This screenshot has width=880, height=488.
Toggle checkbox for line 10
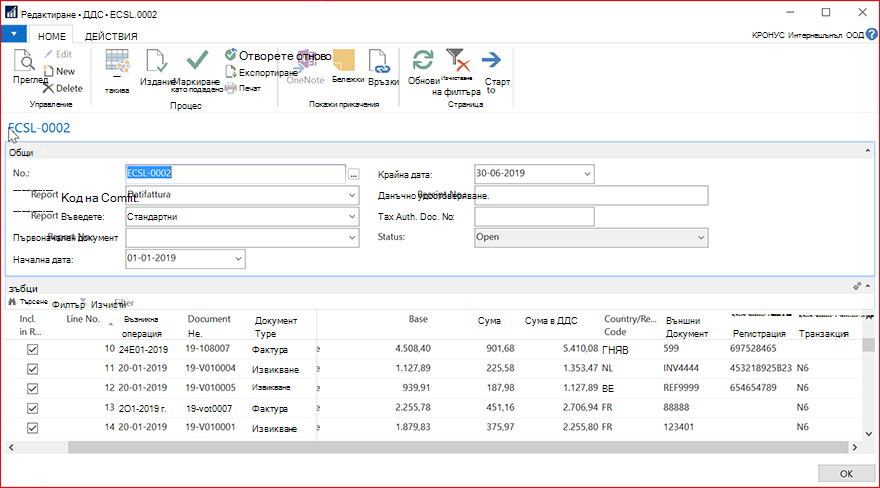click(x=33, y=349)
